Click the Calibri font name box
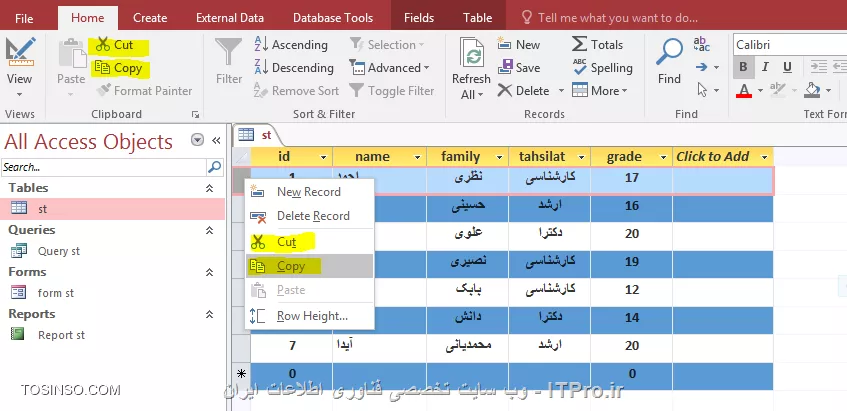 point(790,45)
